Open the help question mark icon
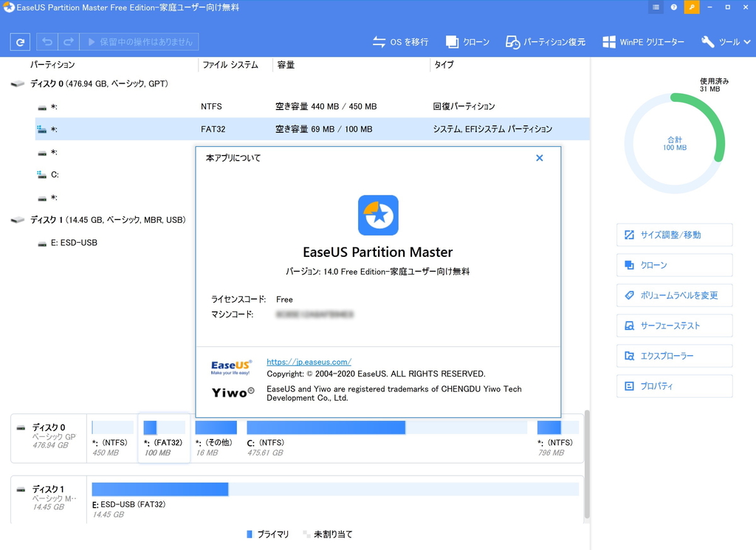The width and height of the screenshot is (756, 550). pyautogui.click(x=673, y=7)
